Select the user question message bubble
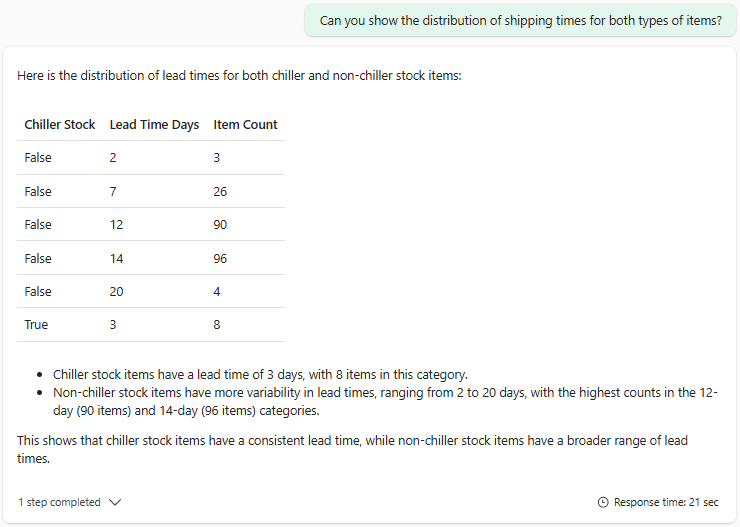This screenshot has width=740, height=527. tap(520, 21)
